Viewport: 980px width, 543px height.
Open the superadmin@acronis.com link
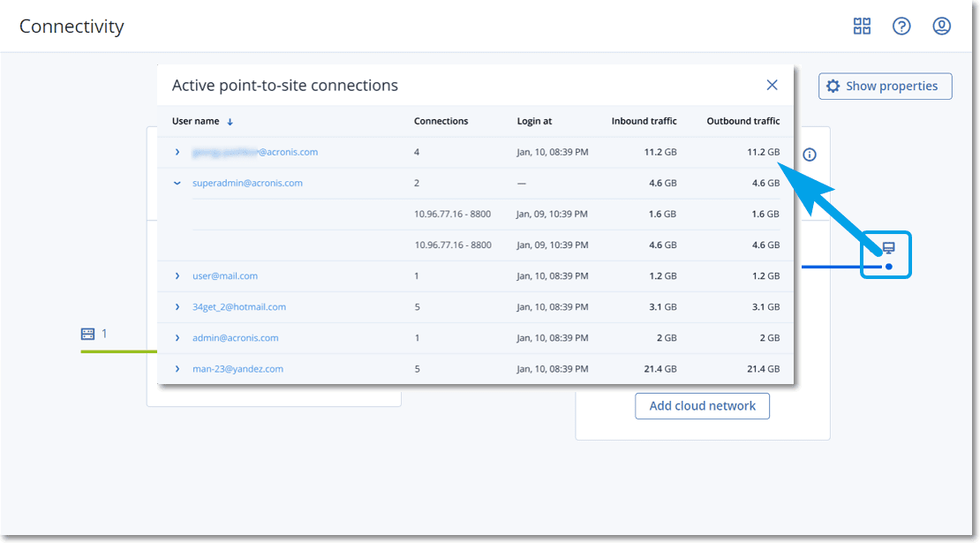pos(247,184)
